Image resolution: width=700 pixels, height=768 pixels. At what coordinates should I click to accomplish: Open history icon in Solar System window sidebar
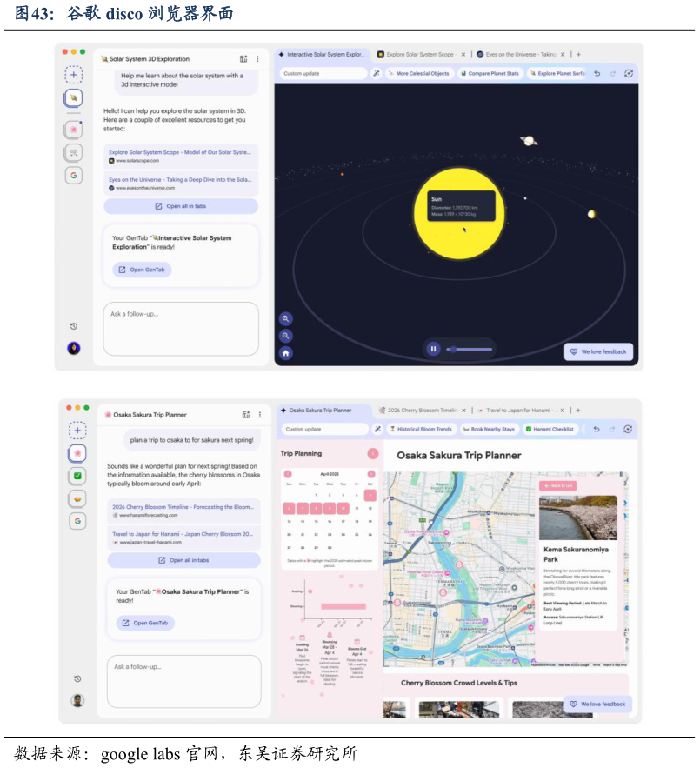(74, 326)
